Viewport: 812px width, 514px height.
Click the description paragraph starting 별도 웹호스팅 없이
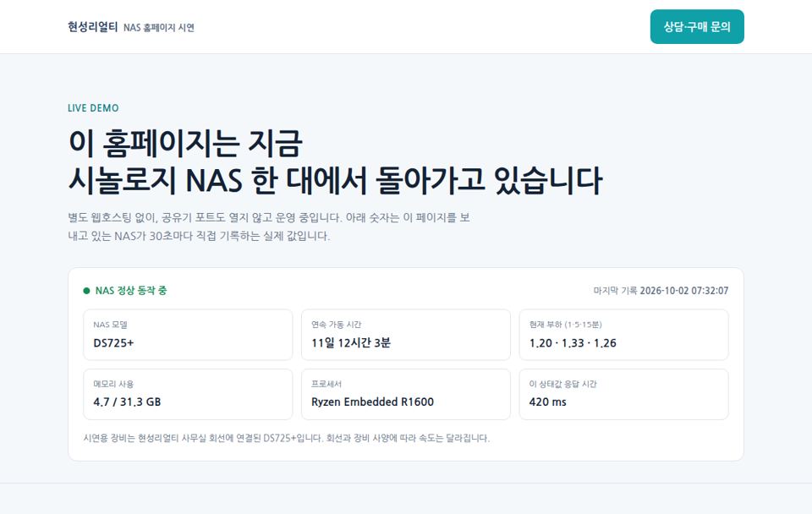click(269, 227)
